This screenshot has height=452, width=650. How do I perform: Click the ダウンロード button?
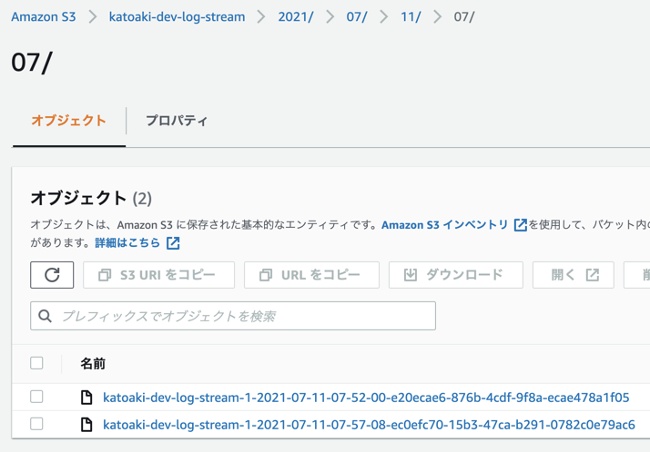point(456,275)
